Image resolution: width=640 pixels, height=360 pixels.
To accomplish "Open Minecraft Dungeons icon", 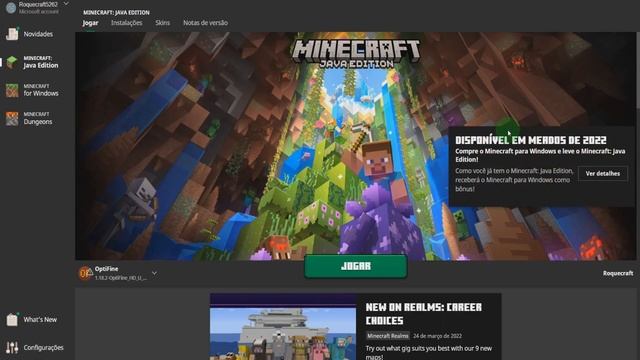I will (x=12, y=118).
